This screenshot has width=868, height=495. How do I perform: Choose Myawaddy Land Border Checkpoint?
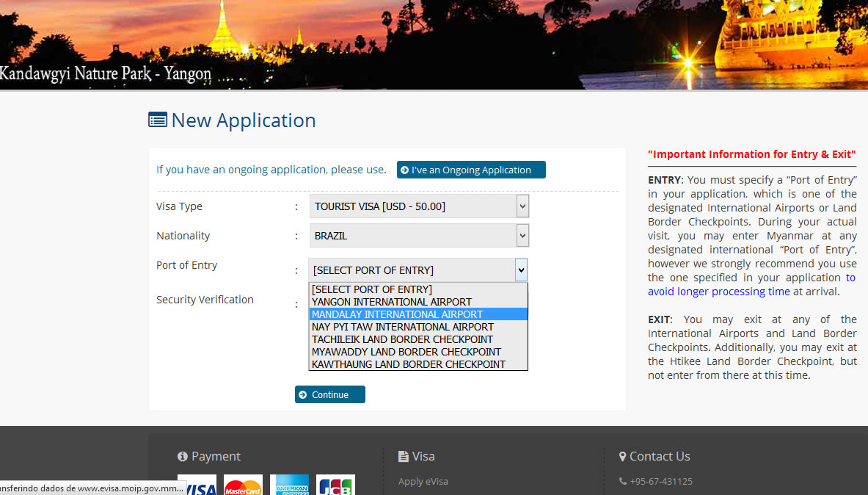pos(406,352)
